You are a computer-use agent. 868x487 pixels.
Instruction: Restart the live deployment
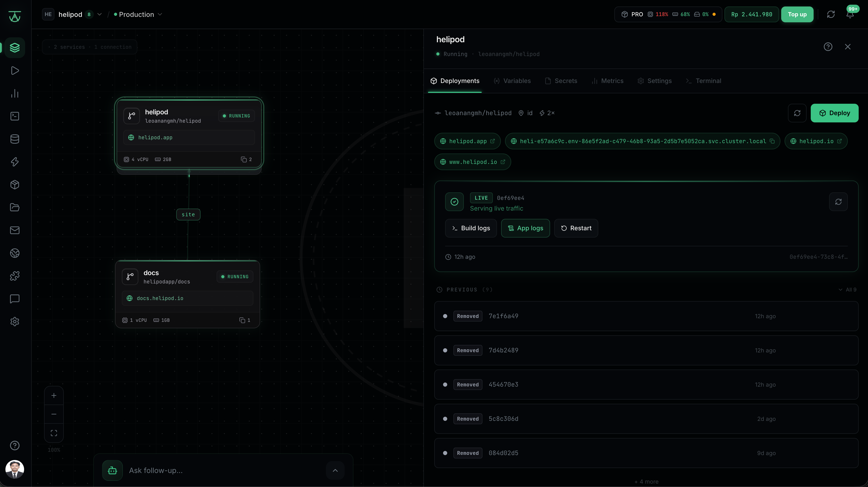[x=576, y=228]
